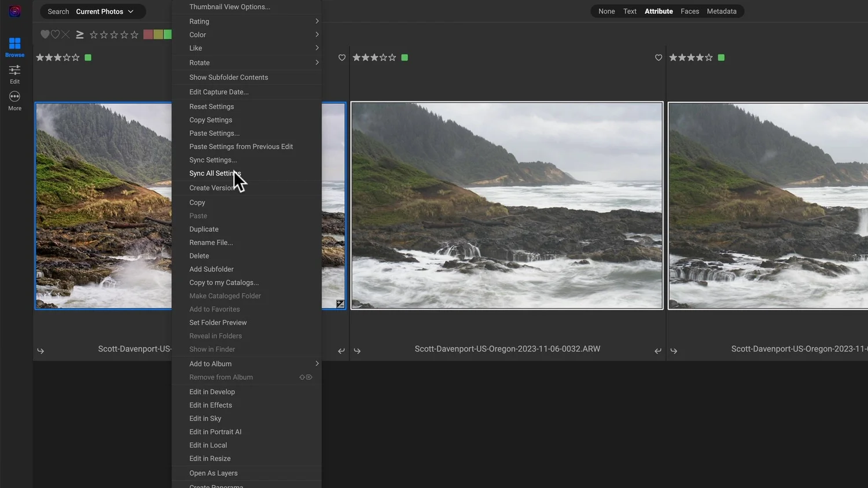The width and height of the screenshot is (868, 488).
Task: Click the X reject filter icon
Action: coord(65,34)
